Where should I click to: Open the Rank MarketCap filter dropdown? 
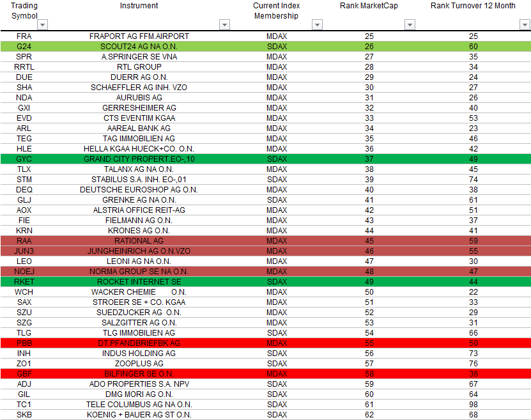(x=410, y=25)
